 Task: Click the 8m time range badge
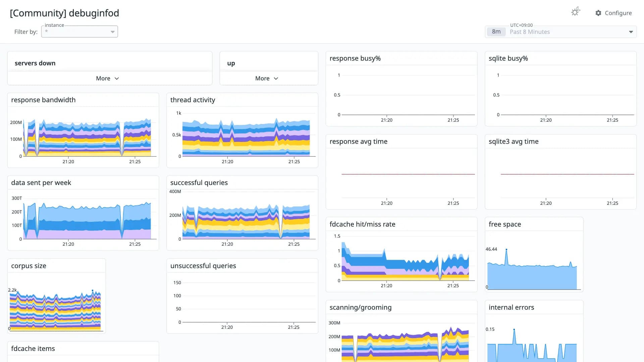pos(496,32)
